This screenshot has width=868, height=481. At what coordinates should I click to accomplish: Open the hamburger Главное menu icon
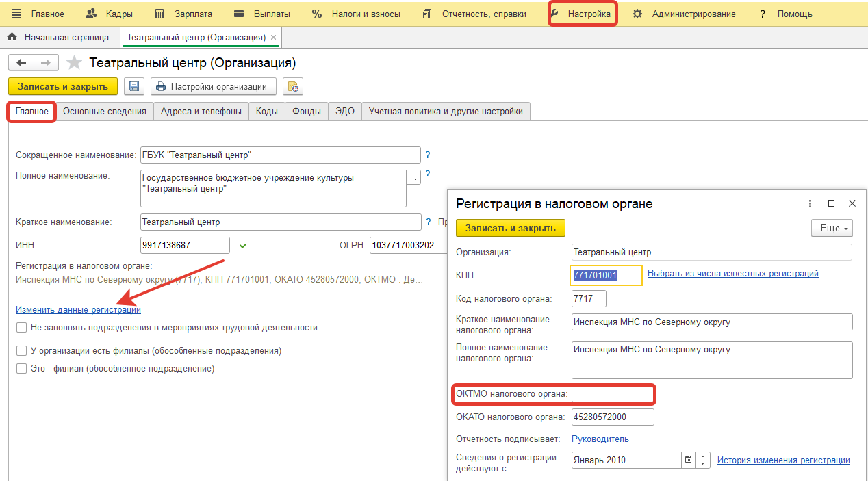point(16,14)
